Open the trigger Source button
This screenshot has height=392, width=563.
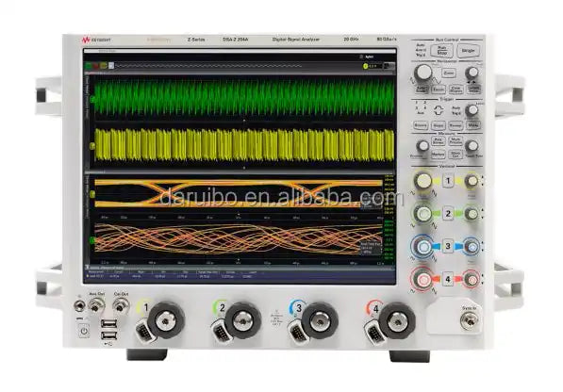tap(421, 125)
